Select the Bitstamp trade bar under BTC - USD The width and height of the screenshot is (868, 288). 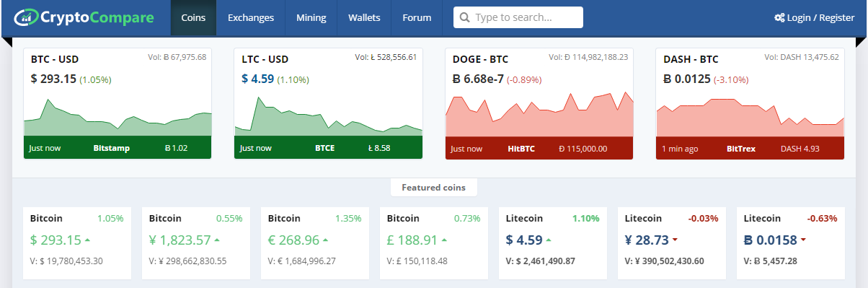pyautogui.click(x=118, y=147)
